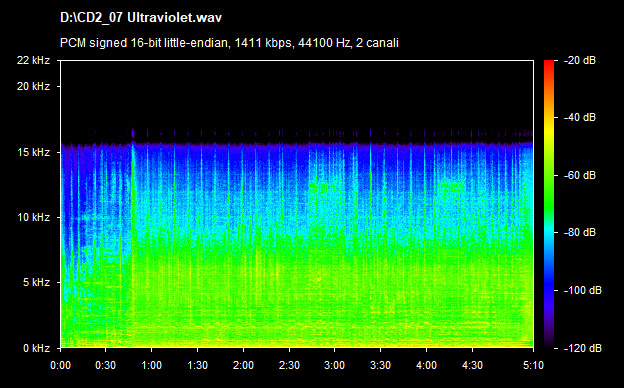Click the -80 dB scale label

pyautogui.click(x=580, y=232)
